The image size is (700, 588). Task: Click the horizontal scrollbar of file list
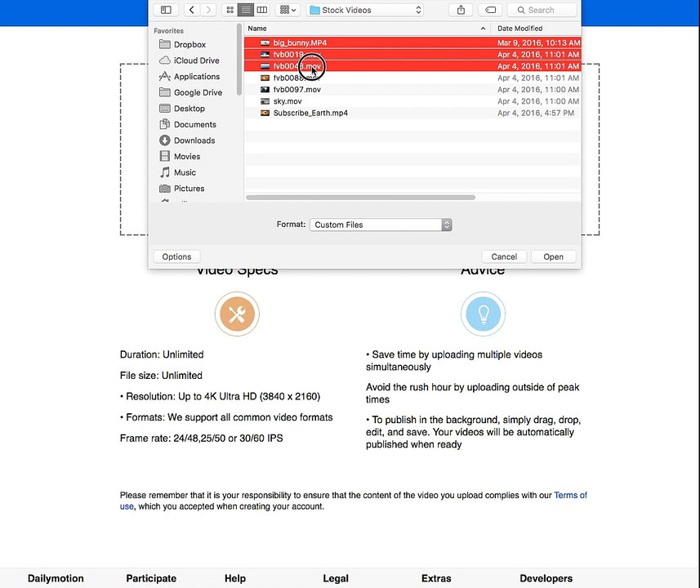360,198
